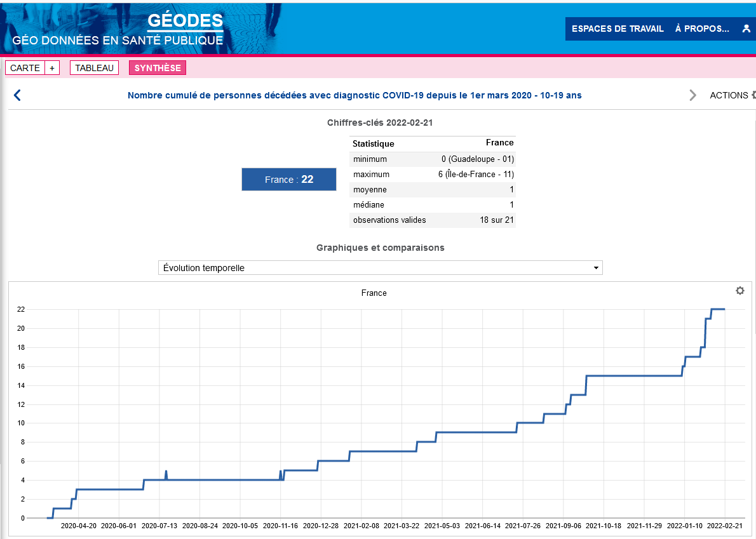Viewport: 756px width, 539px height.
Task: Open ESPACES DE TRAVAIL menu
Action: pos(618,29)
